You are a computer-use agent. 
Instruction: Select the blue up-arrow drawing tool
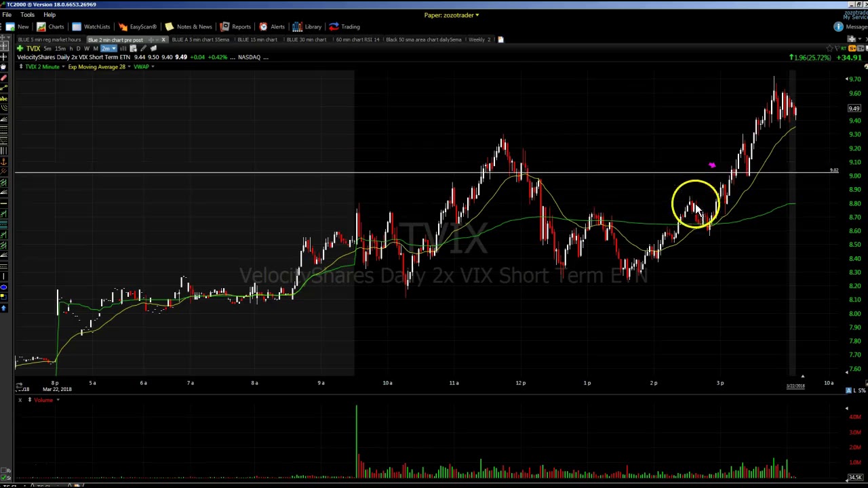tap(4, 308)
